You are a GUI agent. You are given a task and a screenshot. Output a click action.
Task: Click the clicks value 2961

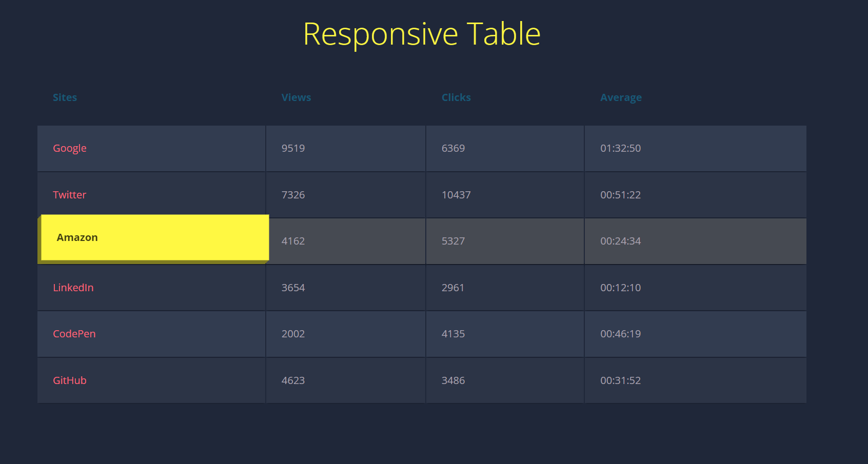(x=453, y=288)
